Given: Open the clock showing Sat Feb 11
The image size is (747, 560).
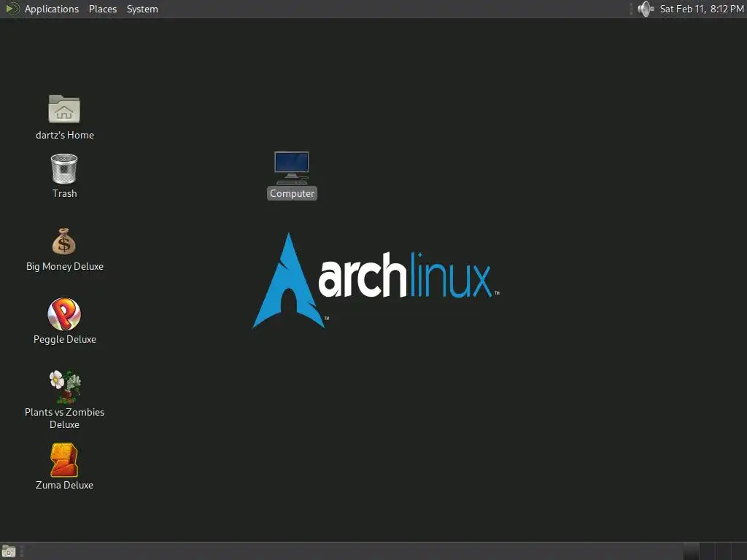Looking at the screenshot, I should coord(701,9).
